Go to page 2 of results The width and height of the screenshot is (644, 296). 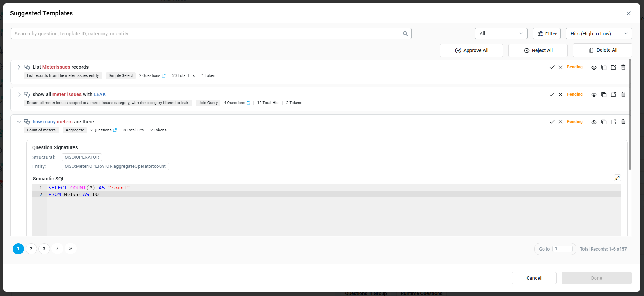pyautogui.click(x=31, y=249)
